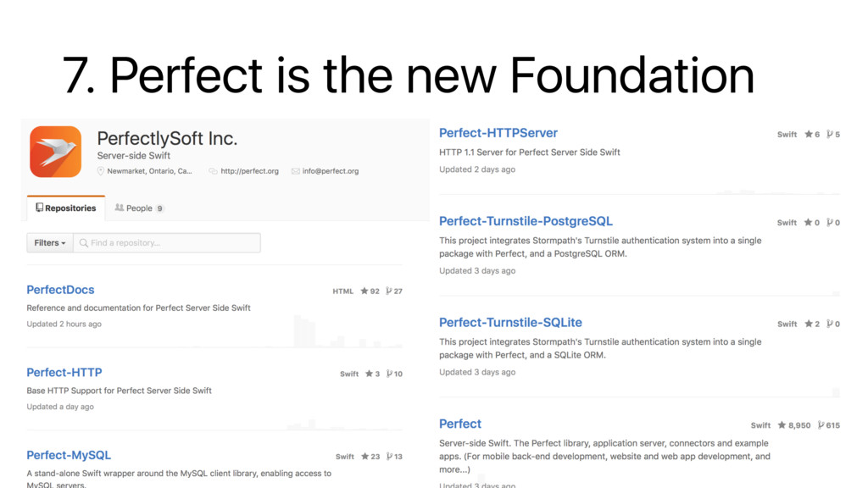
Task: Click the star icon beside PerfectDocs
Action: (x=364, y=291)
